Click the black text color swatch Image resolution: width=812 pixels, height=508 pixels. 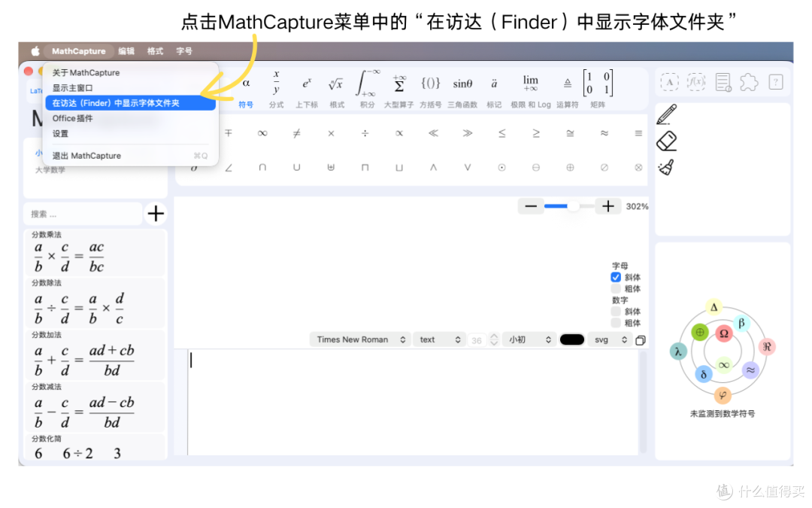[x=572, y=339]
